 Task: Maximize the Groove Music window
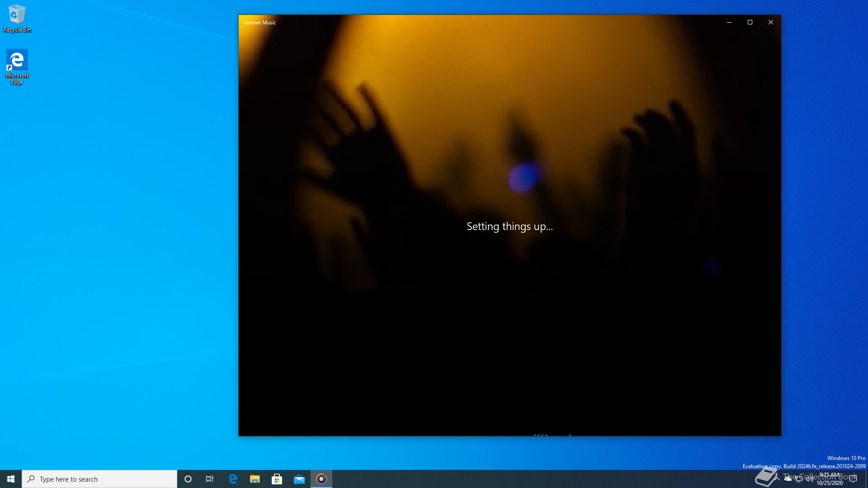coord(750,22)
